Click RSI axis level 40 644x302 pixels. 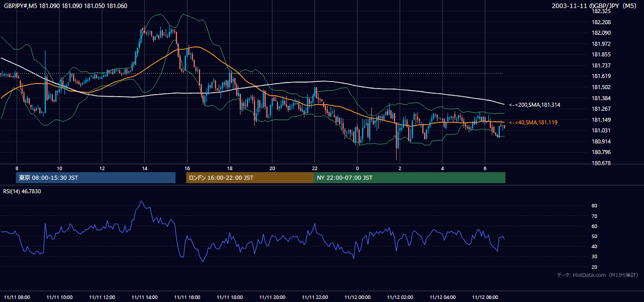click(595, 246)
